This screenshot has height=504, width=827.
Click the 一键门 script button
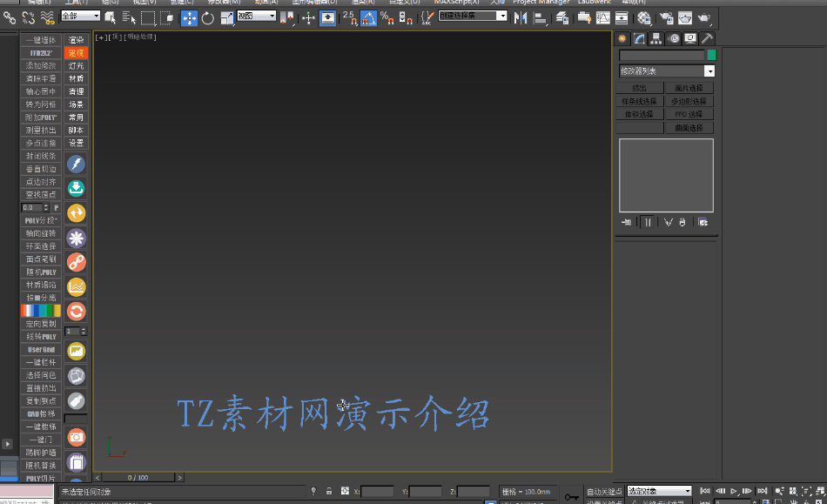[x=41, y=440]
